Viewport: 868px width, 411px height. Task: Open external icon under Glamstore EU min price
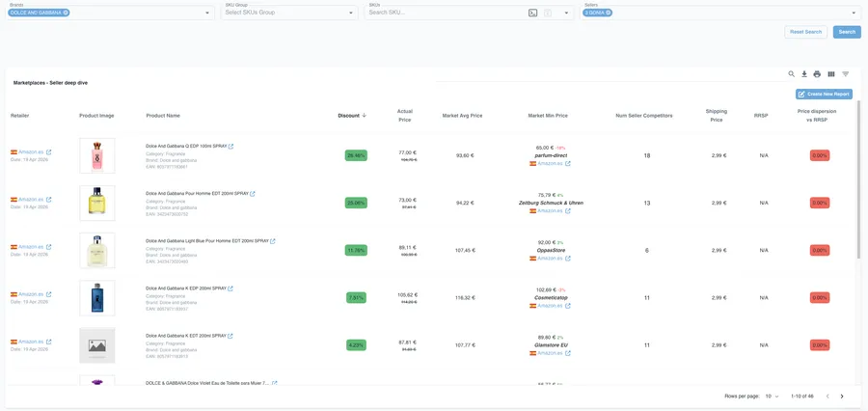(568, 353)
